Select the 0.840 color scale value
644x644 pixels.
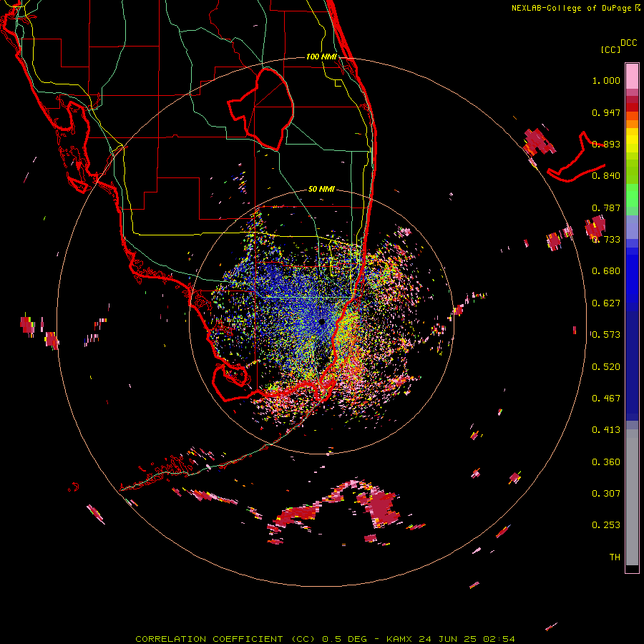[606, 176]
